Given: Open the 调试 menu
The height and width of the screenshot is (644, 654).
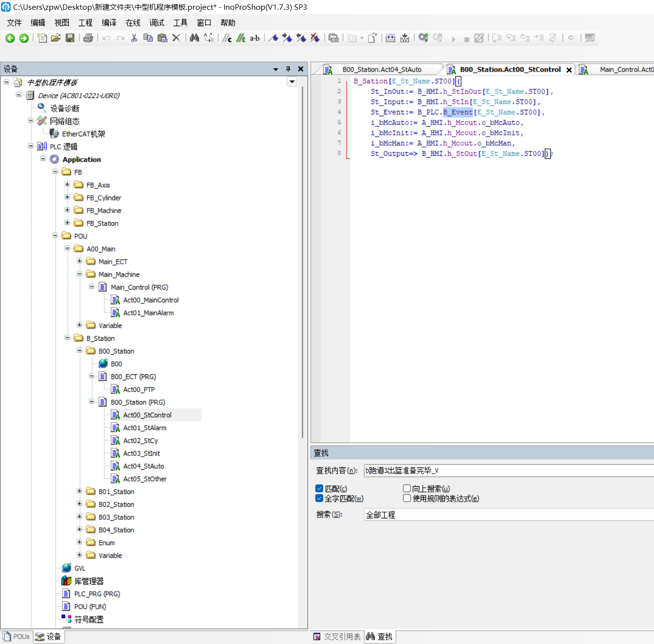Looking at the screenshot, I should point(157,22).
